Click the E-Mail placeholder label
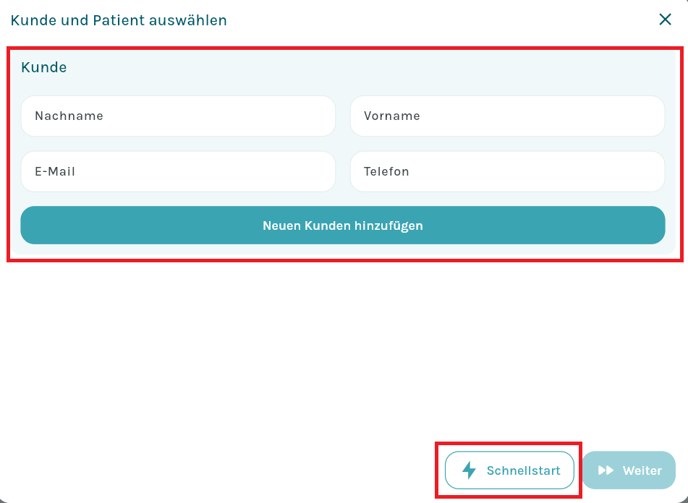Screen dimensions: 688x503 55,172
